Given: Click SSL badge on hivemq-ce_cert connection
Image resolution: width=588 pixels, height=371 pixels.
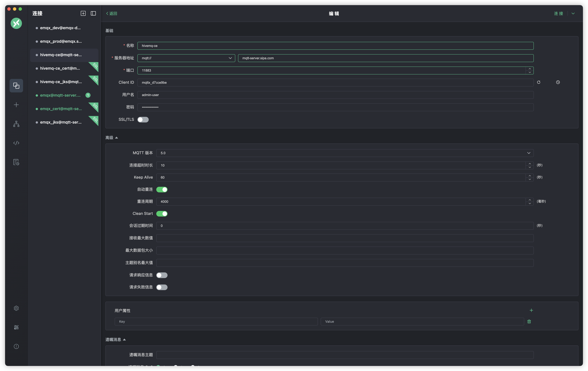Looking at the screenshot, I should click(x=95, y=66).
